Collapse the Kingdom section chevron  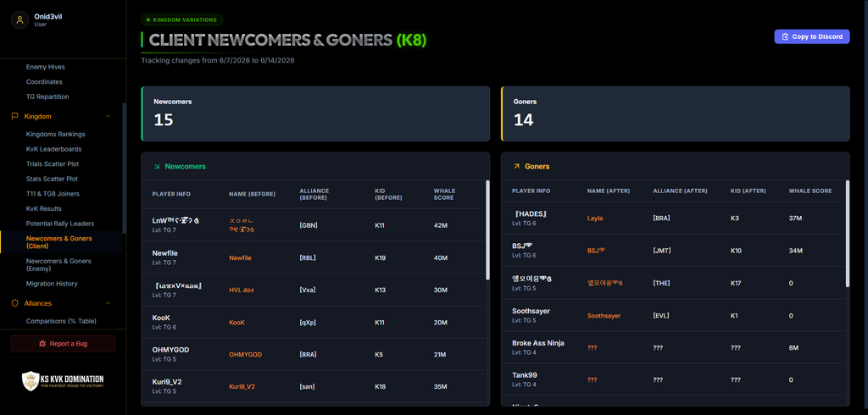coord(108,116)
